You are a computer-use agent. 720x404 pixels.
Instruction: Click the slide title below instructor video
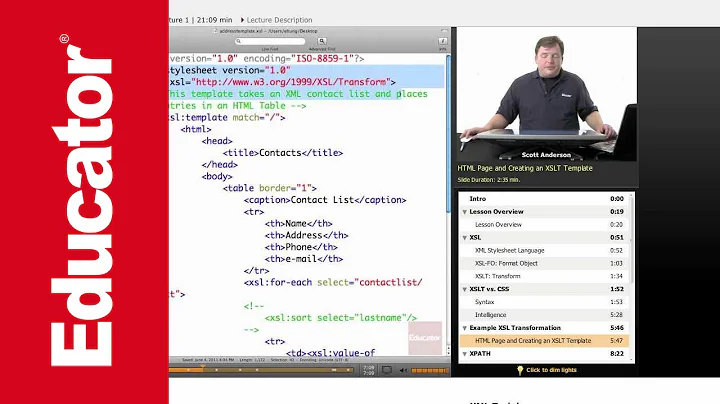[525, 168]
